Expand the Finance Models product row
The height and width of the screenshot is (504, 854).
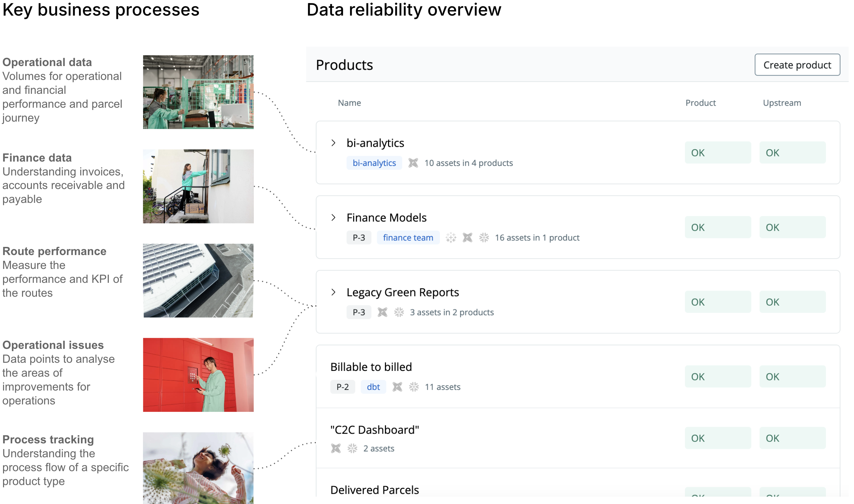(x=333, y=218)
